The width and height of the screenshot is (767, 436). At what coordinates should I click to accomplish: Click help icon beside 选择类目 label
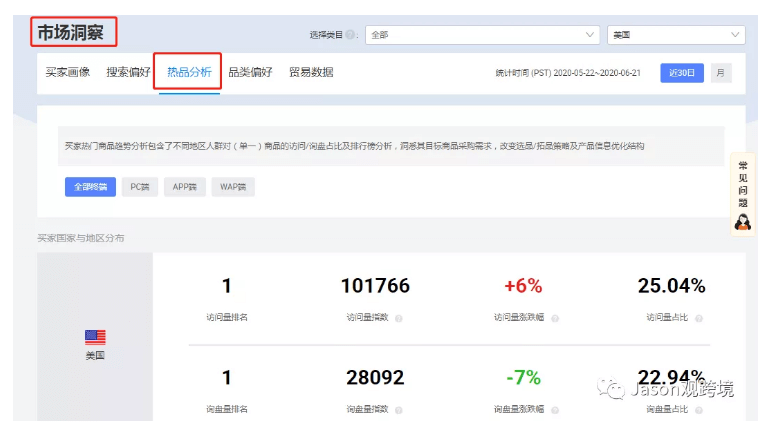click(x=351, y=35)
